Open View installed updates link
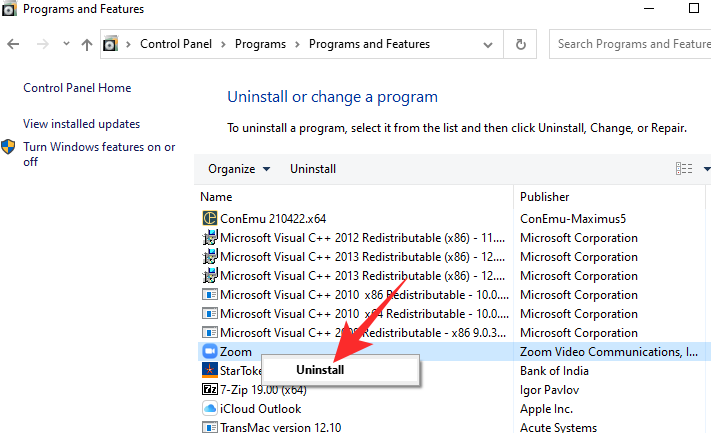 82,124
